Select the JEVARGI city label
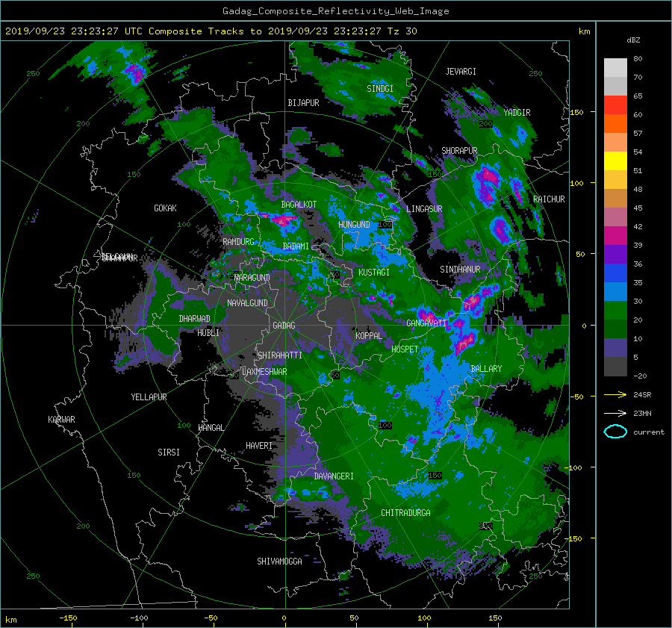Screen dimensions: 672x628 (461, 72)
